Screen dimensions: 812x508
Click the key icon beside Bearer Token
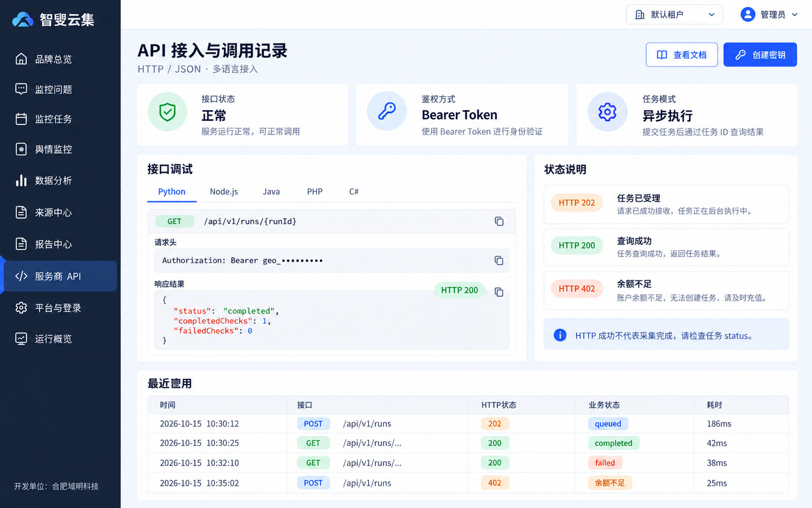coord(387,111)
